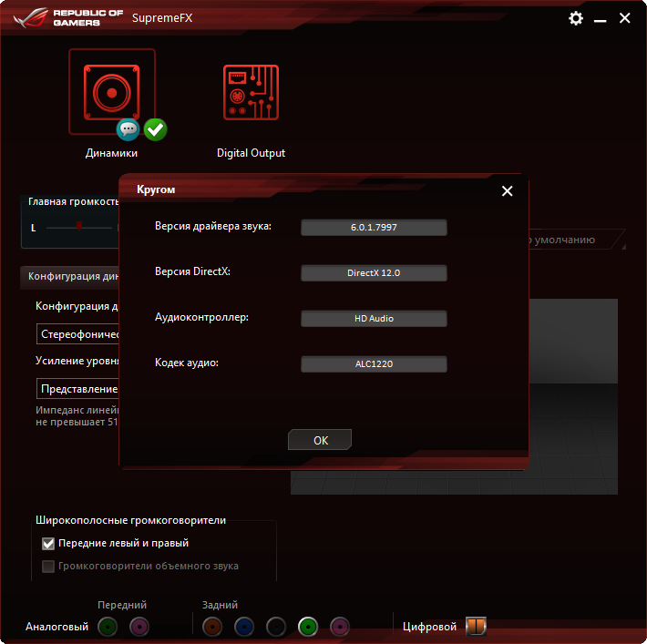Screen dimensions: 647x644
Task: Click the Кодек аудио label
Action: [187, 363]
